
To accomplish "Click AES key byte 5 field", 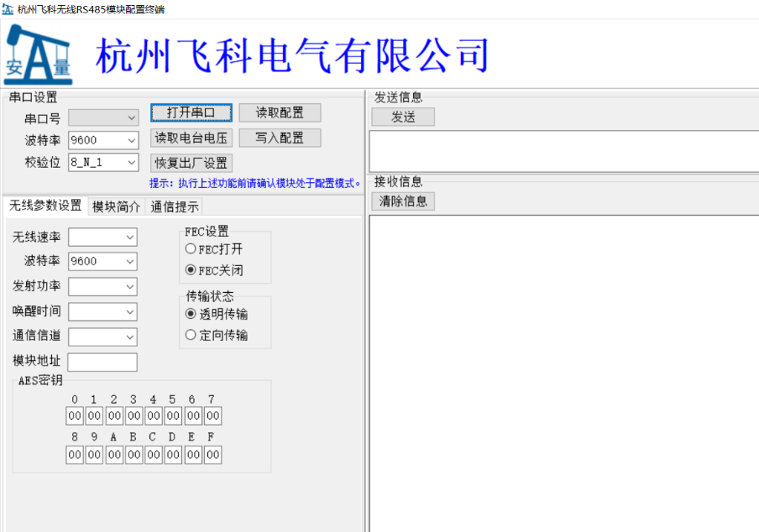I will click(173, 416).
